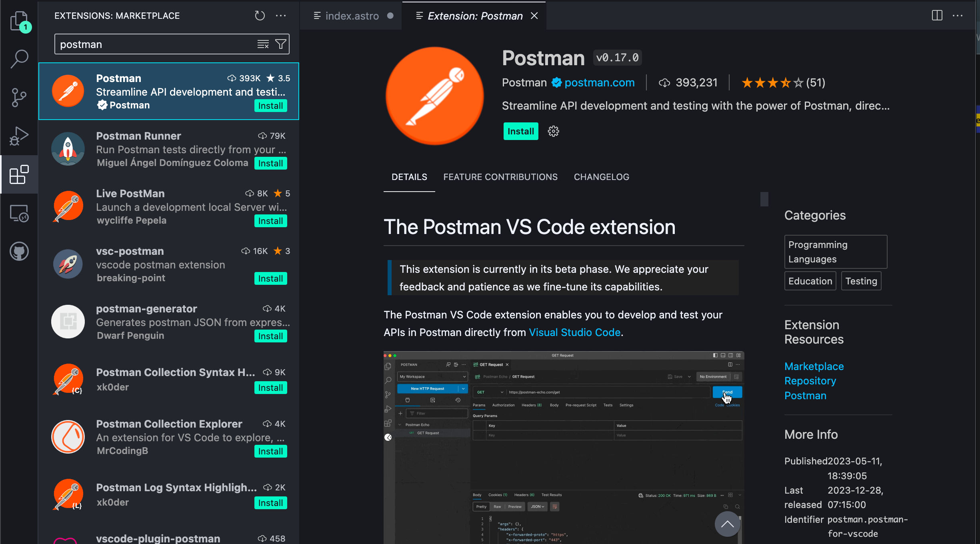Open the Postman resource link
Screen dimensions: 980x544
(x=805, y=396)
